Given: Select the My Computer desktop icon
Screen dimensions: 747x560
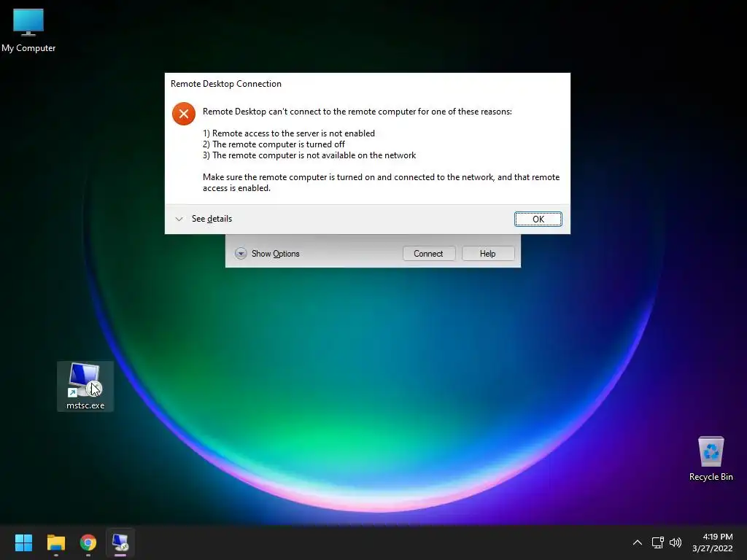Looking at the screenshot, I should tap(28, 31).
